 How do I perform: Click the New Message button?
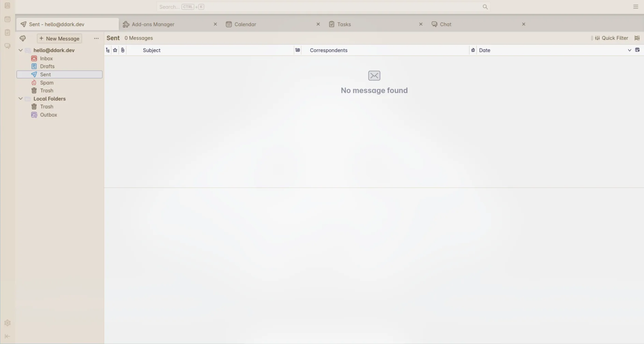coord(59,38)
